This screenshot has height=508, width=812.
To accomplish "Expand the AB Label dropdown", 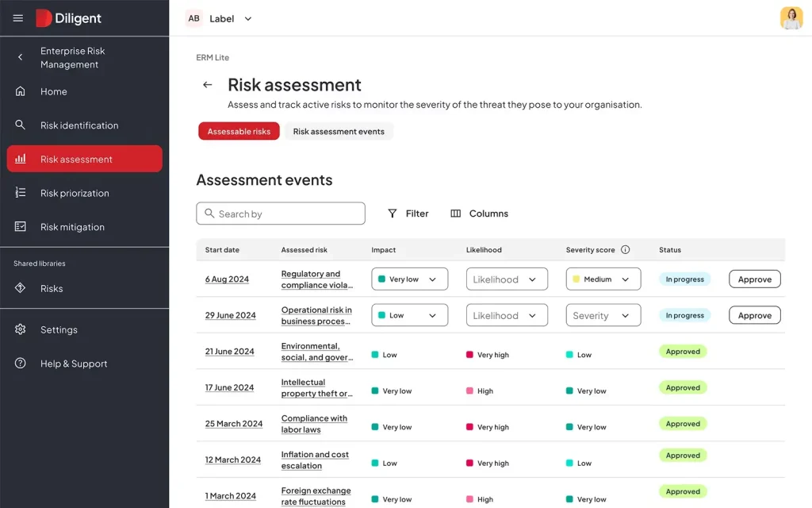I will pos(247,19).
